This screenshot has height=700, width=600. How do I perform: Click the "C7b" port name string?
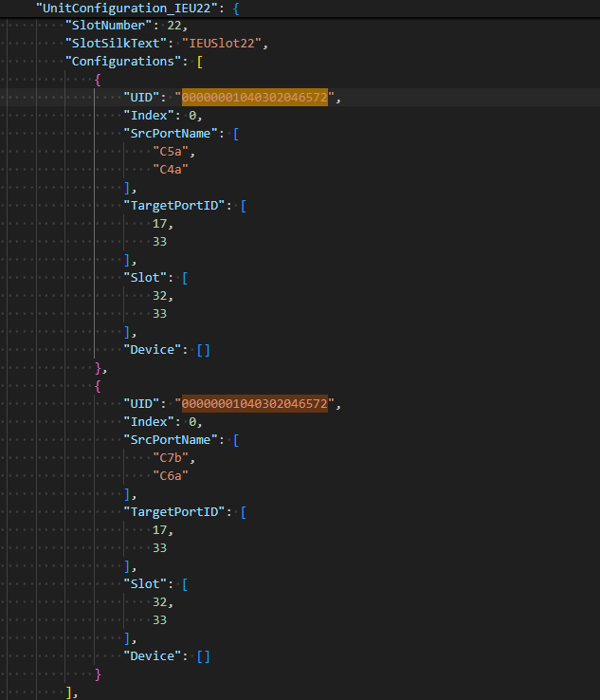(172, 458)
